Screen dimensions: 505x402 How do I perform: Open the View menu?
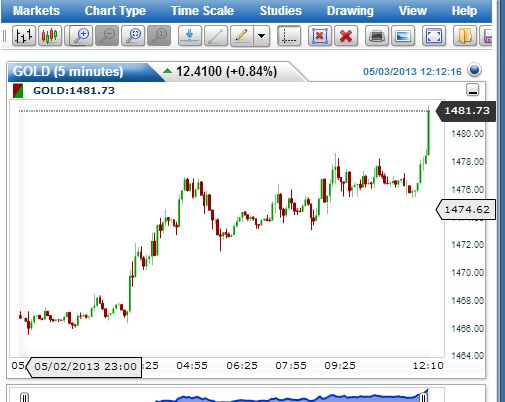pos(413,11)
